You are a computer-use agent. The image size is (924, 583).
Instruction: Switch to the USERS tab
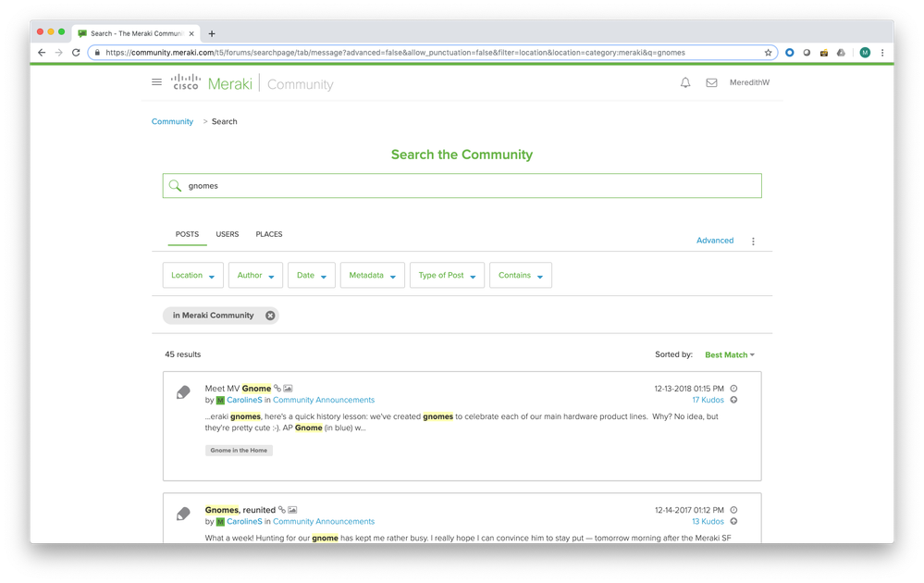click(228, 235)
